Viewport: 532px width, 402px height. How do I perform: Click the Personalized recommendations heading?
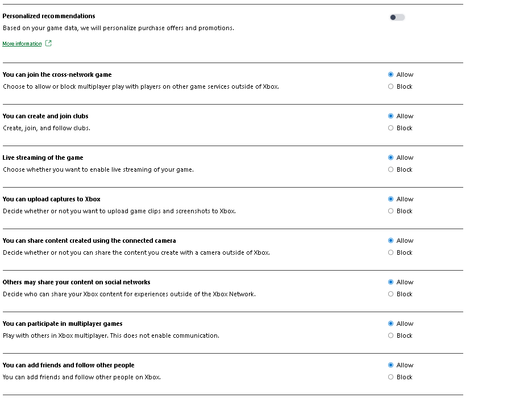point(49,16)
